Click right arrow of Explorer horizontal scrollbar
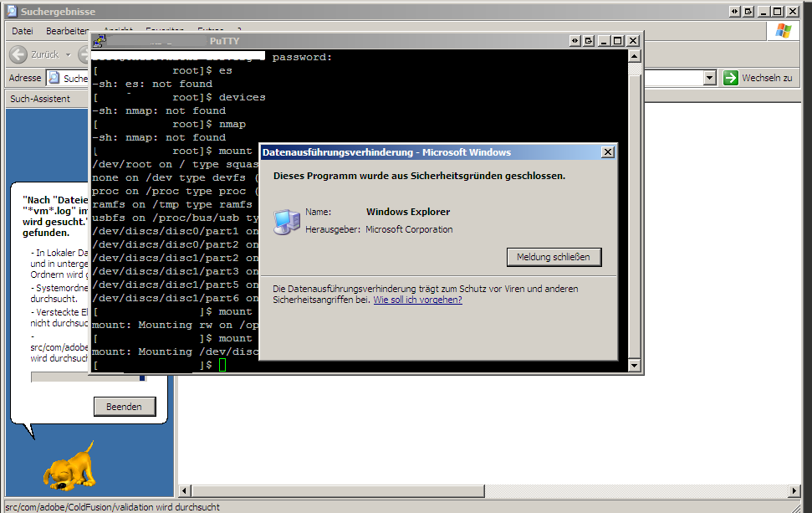 795,490
